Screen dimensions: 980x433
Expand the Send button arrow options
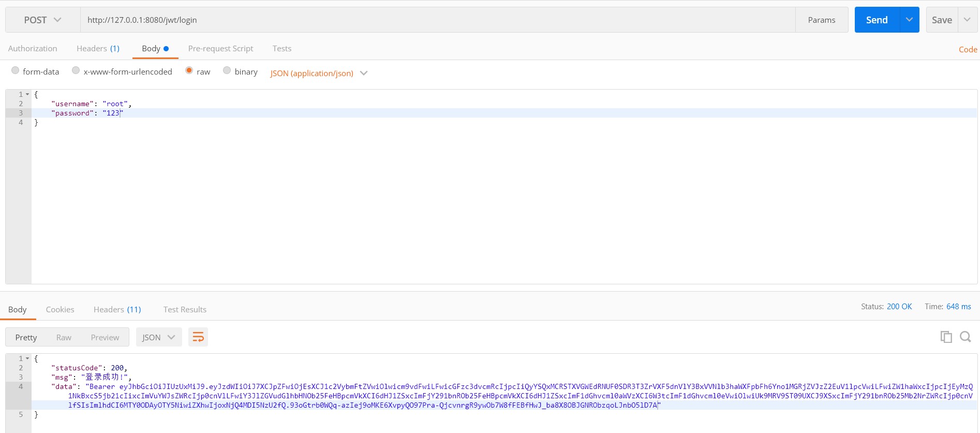coord(909,20)
